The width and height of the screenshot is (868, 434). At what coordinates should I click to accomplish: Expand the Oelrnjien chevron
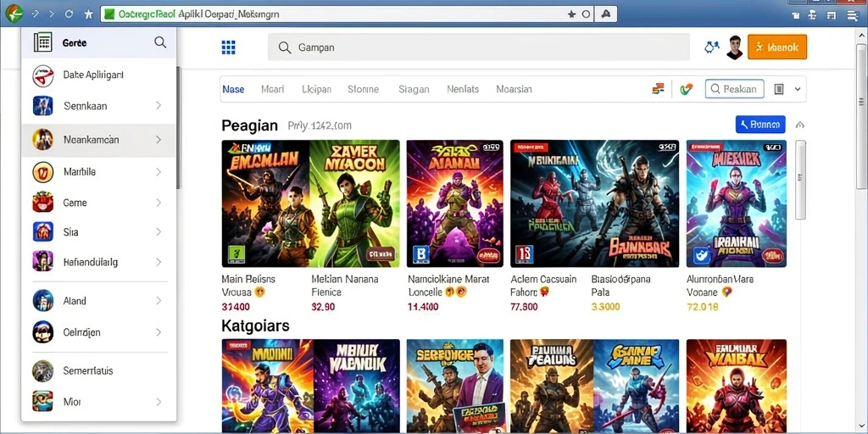coord(159,332)
